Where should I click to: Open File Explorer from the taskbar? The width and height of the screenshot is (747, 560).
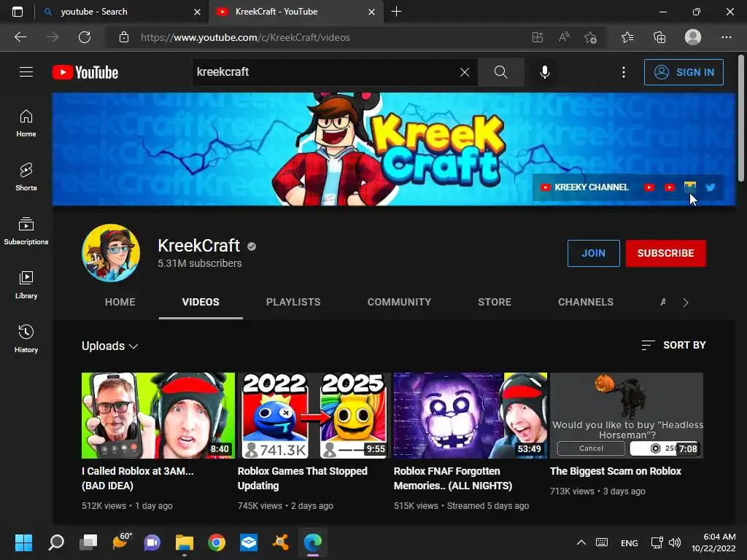185,542
